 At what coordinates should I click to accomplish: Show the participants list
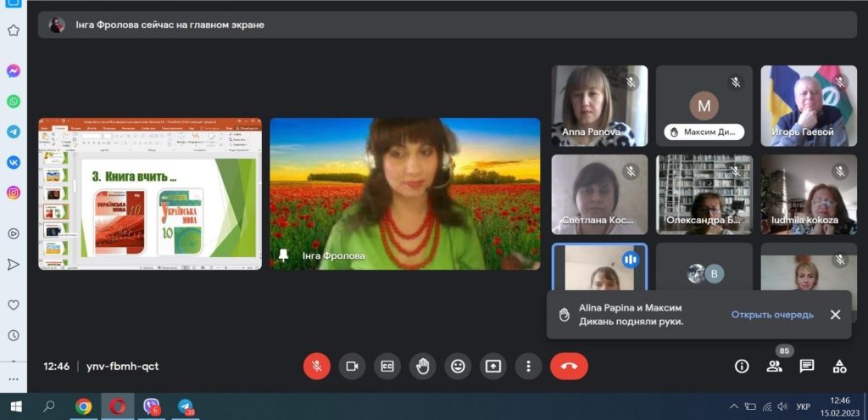(774, 366)
